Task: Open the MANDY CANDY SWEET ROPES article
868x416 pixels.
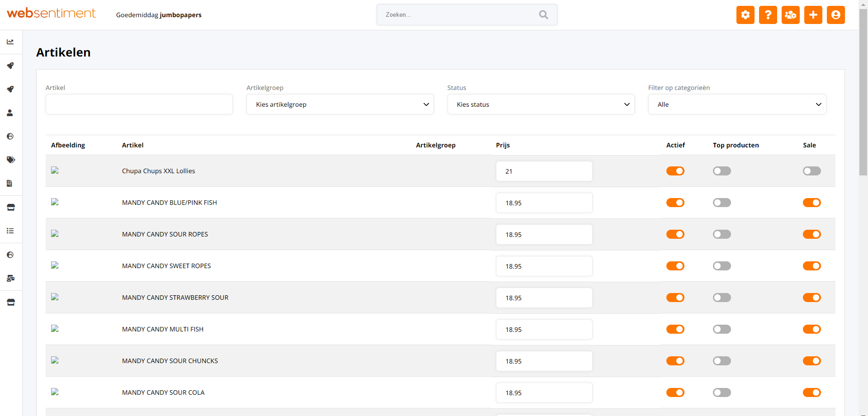Action: (x=166, y=266)
